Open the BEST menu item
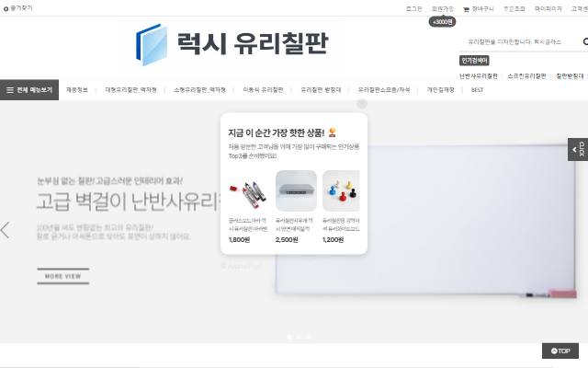Screen dimensions: 588x368 477,90
